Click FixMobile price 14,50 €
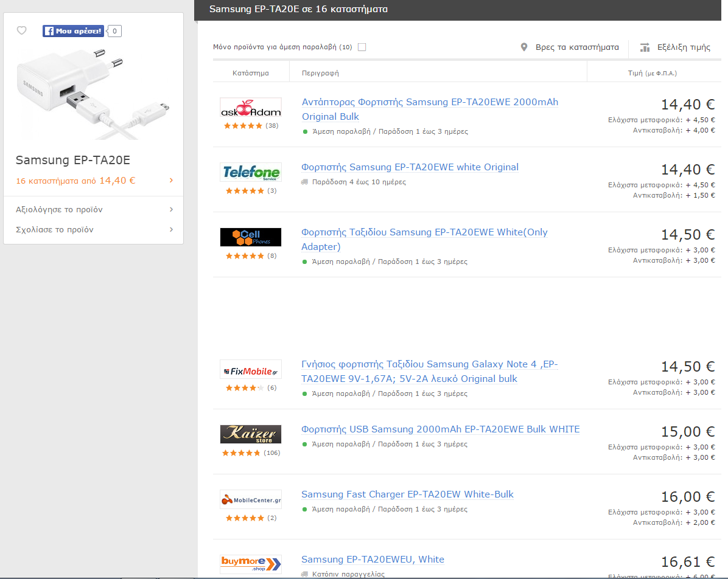 [688, 367]
